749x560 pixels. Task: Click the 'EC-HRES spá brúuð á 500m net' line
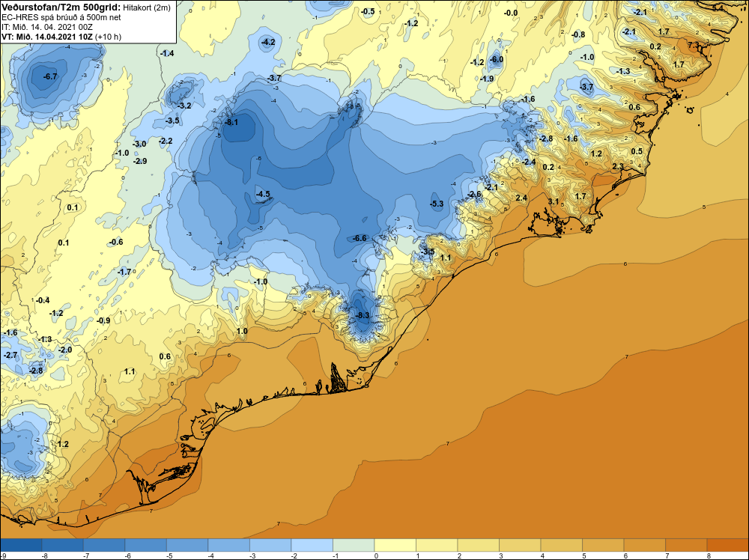tap(61, 17)
